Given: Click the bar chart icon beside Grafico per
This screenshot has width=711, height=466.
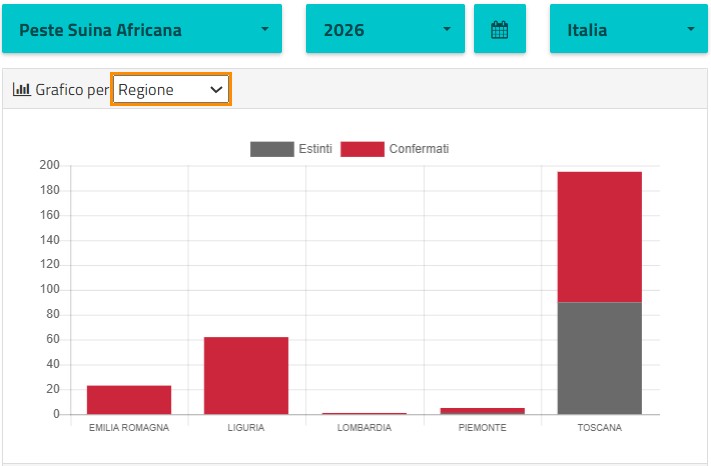Looking at the screenshot, I should click(21, 89).
